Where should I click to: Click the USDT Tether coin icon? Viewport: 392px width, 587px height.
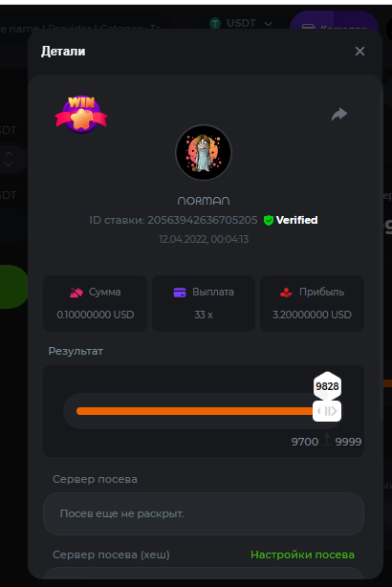[x=215, y=23]
